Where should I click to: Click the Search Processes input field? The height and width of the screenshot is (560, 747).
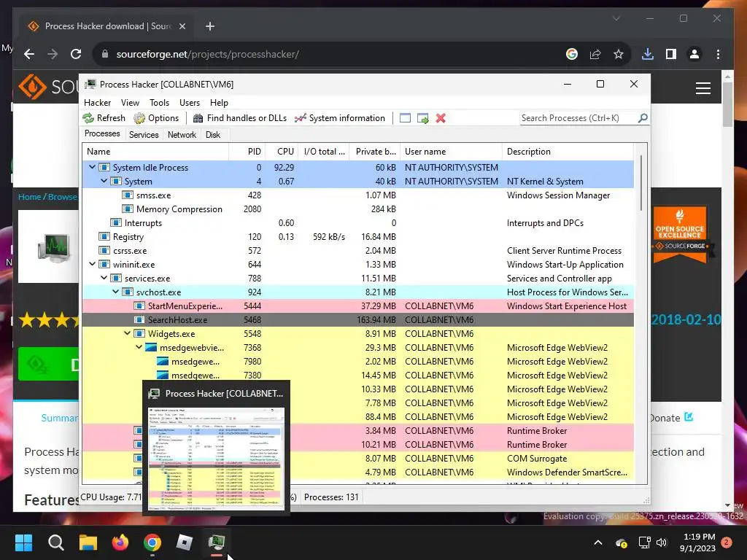coord(578,118)
